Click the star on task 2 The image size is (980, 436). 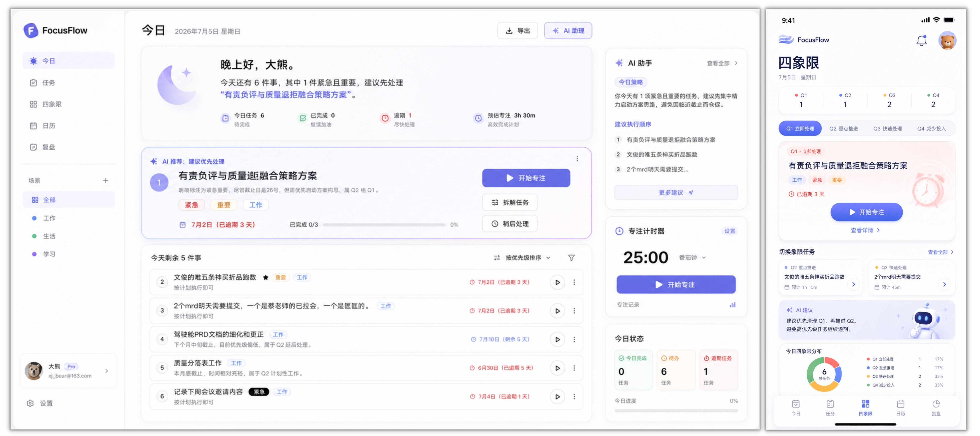point(266,277)
